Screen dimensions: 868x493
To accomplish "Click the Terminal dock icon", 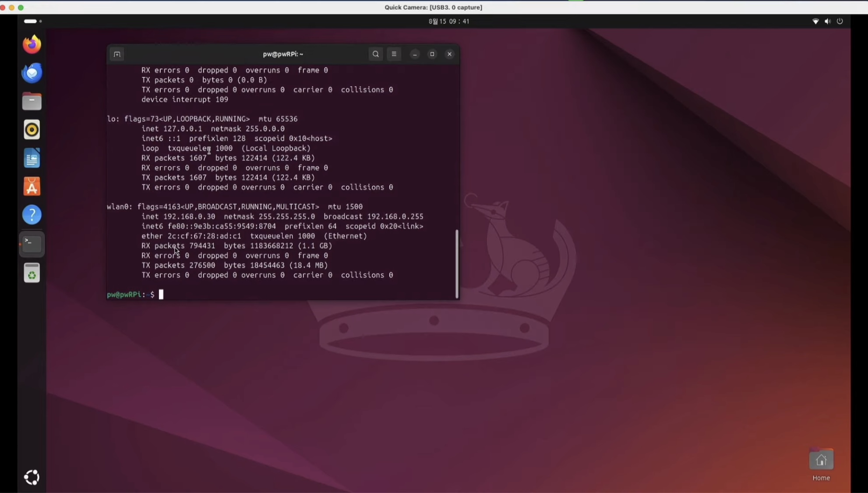I will coord(32,244).
